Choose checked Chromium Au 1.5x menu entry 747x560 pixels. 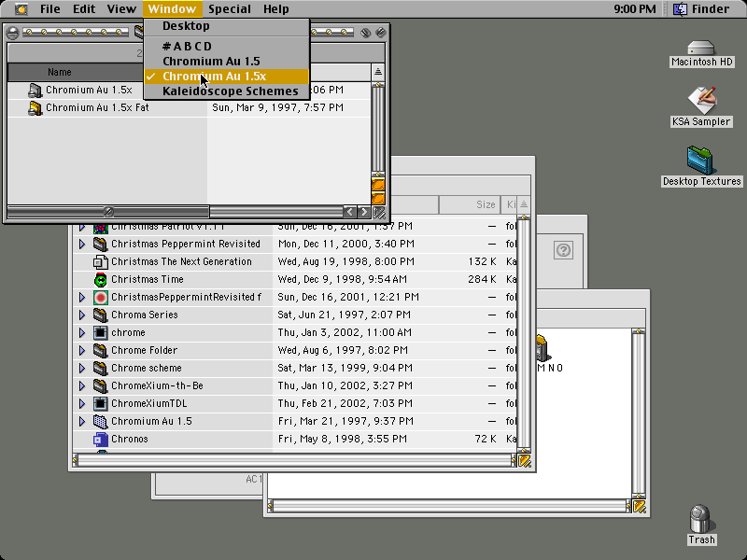point(227,77)
